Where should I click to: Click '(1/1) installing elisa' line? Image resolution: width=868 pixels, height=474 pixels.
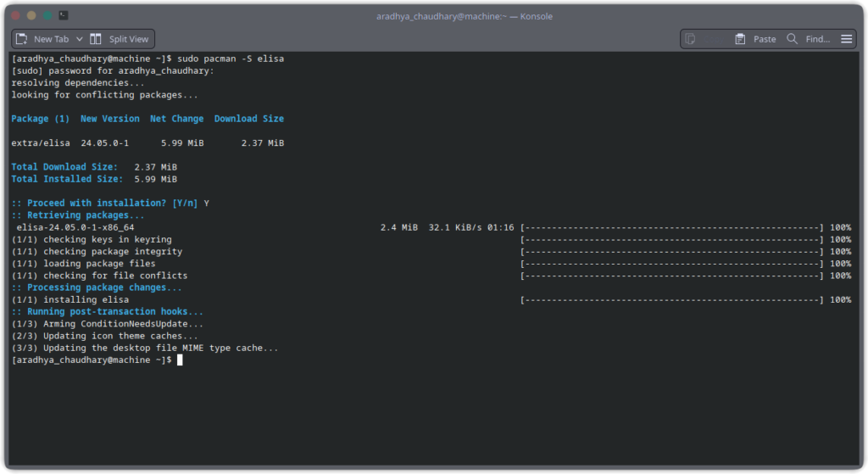[70, 300]
